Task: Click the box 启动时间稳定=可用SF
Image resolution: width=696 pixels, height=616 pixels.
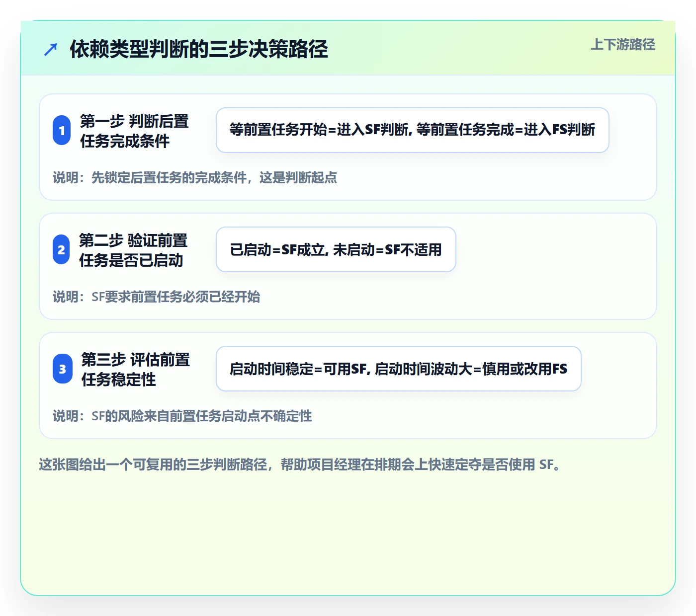Action: tap(399, 369)
